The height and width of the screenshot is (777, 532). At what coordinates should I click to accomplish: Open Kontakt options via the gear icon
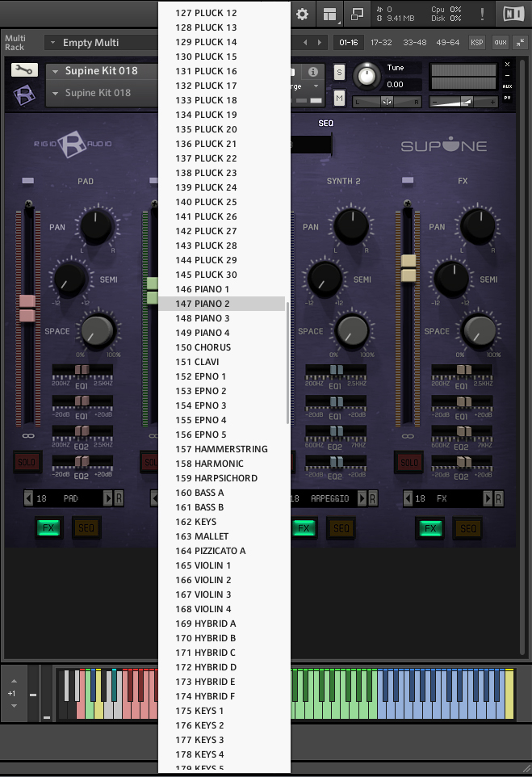(x=302, y=14)
